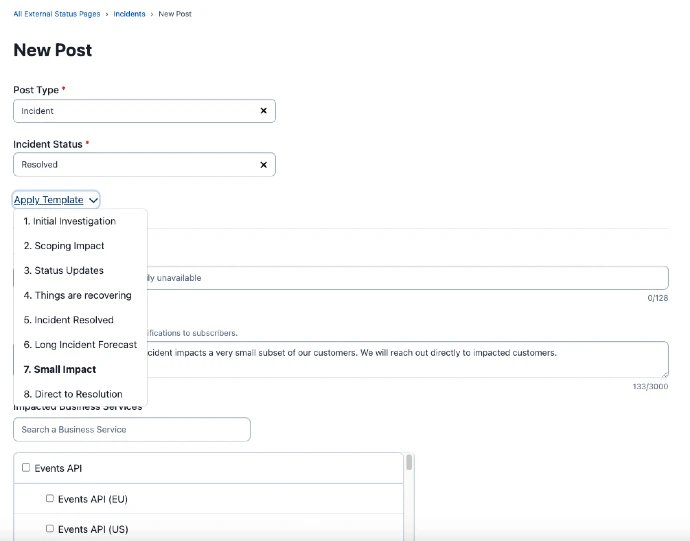This screenshot has width=690, height=541.
Task: Click the Apply Template chevron arrow
Action: [x=93, y=200]
